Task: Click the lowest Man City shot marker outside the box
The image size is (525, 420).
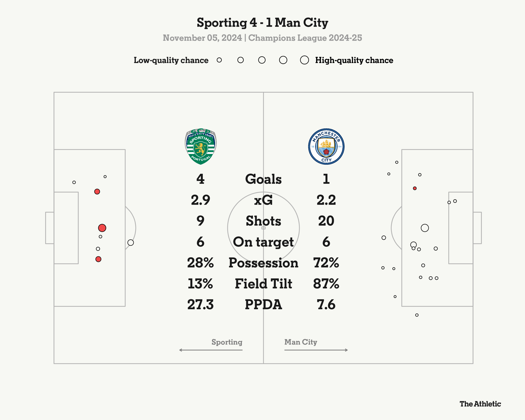Action: pos(417,315)
